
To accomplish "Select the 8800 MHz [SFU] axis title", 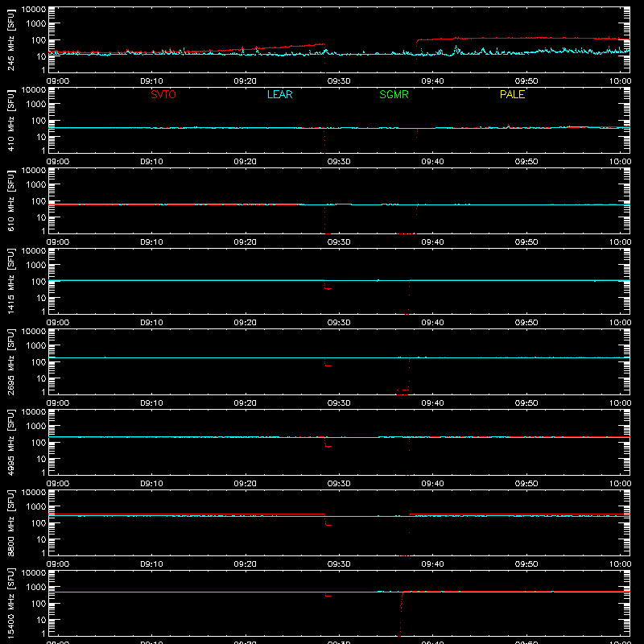I will click(x=11, y=523).
